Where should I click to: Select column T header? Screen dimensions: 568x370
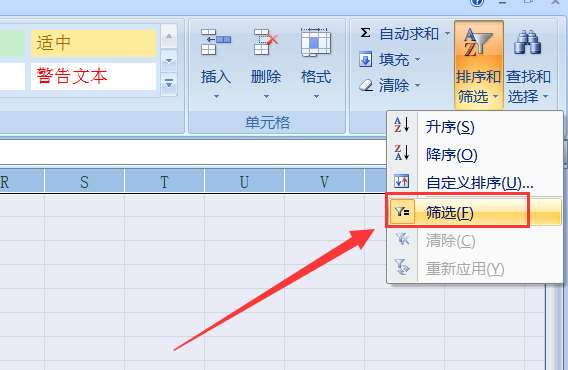pyautogui.click(x=164, y=182)
